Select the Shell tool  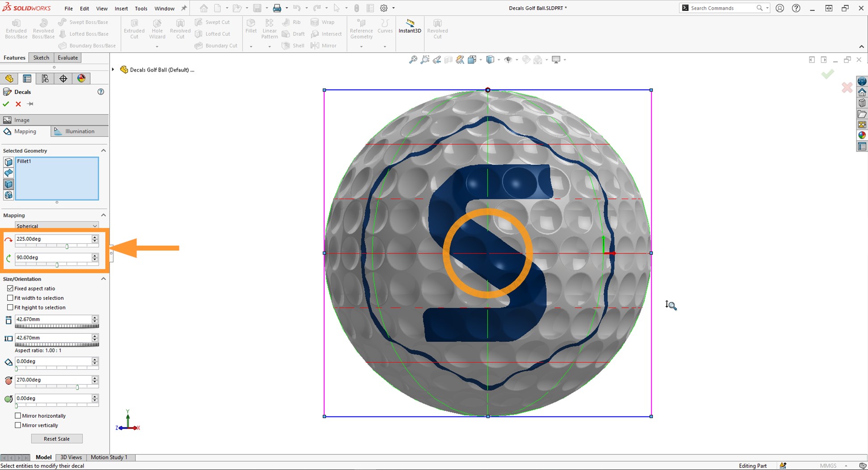pos(293,45)
